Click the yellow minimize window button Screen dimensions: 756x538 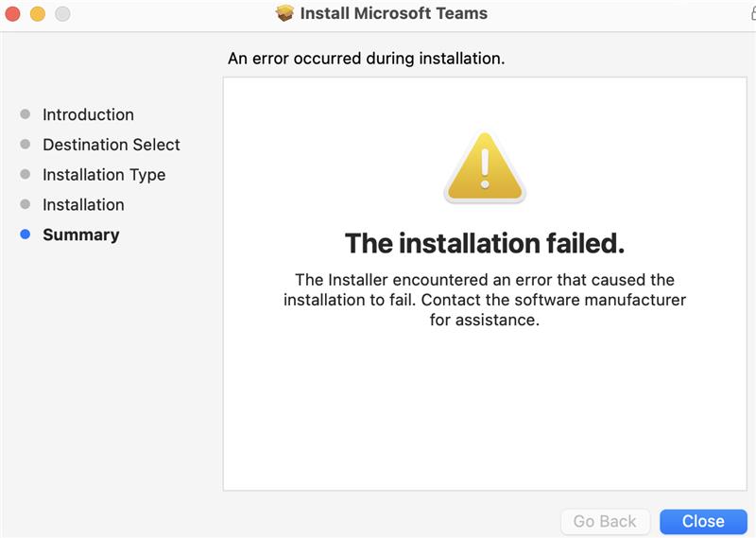38,13
